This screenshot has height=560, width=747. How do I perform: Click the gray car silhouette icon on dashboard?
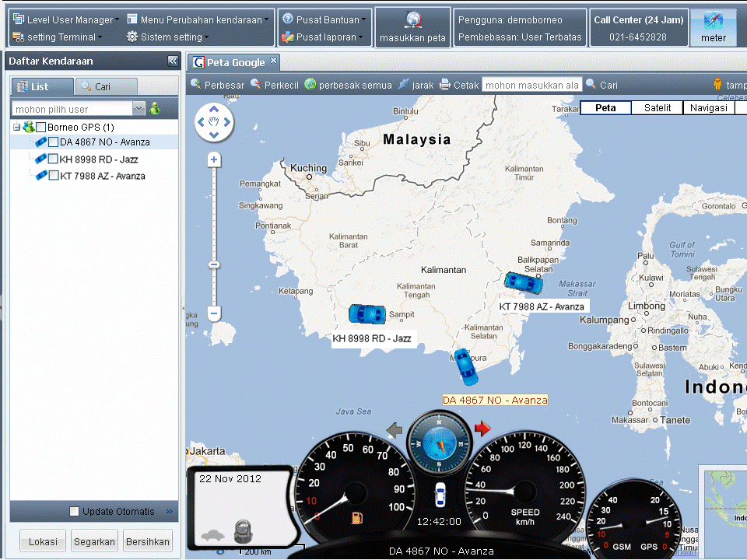click(x=213, y=535)
